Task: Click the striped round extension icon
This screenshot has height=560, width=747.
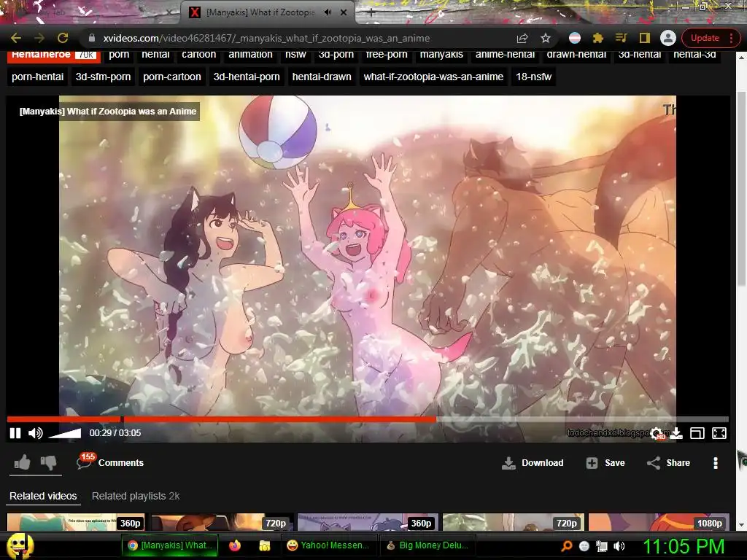Action: pos(575,38)
